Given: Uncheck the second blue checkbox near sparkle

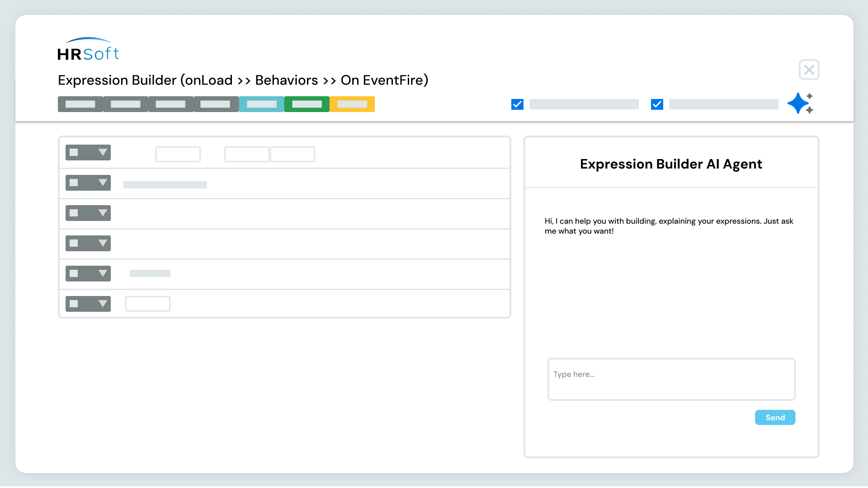Looking at the screenshot, I should coord(657,104).
